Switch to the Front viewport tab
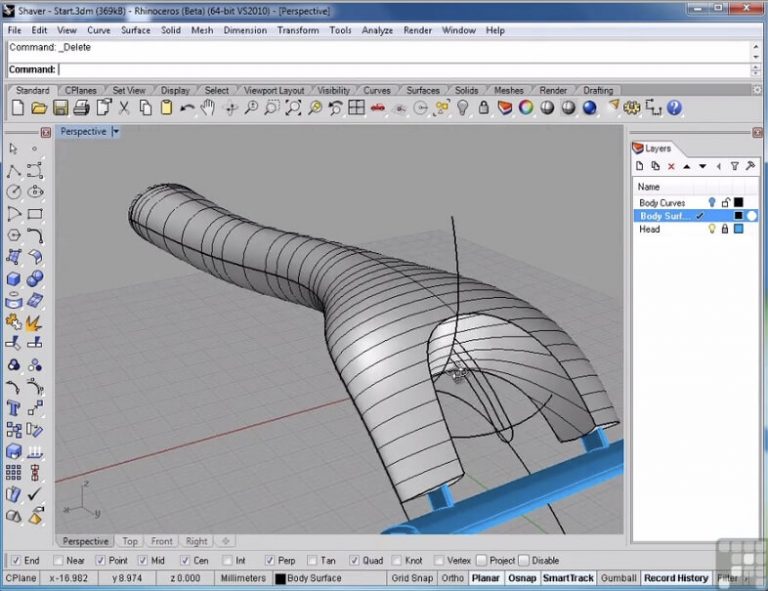 [162, 541]
